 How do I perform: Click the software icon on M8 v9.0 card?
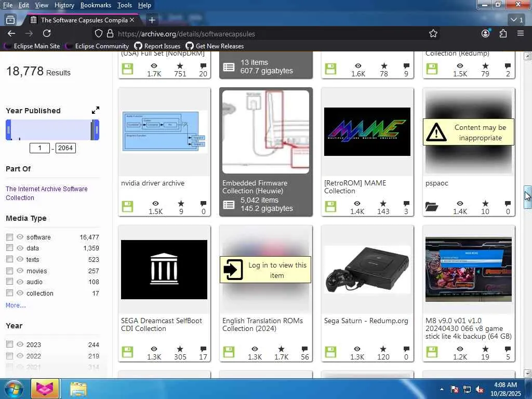tap(432, 352)
